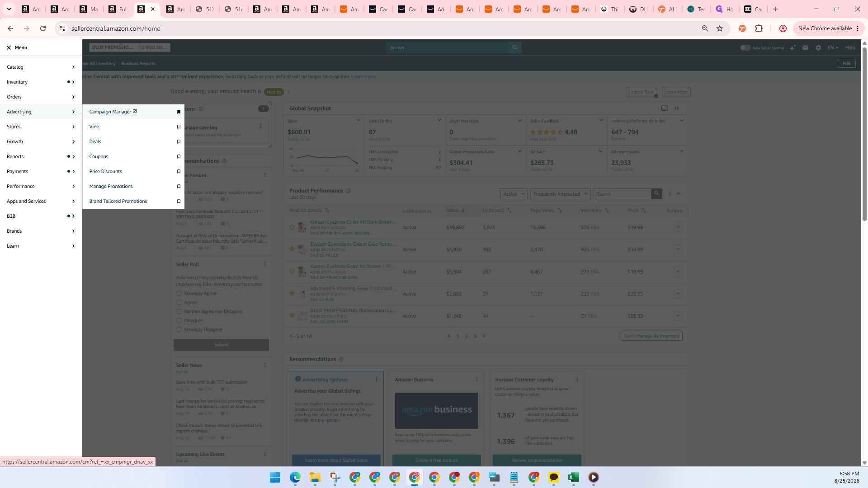Click Create a free account button
Viewport: 868px width, 488px height.
tap(436, 460)
